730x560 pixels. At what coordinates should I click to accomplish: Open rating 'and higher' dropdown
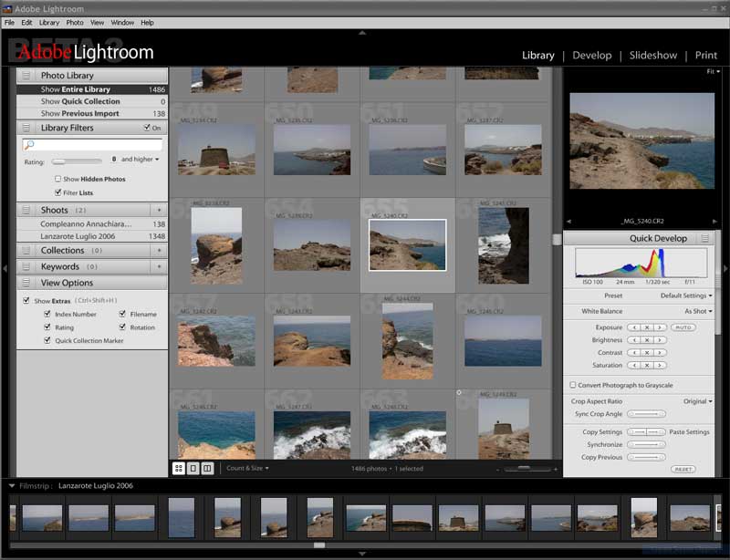tap(141, 160)
